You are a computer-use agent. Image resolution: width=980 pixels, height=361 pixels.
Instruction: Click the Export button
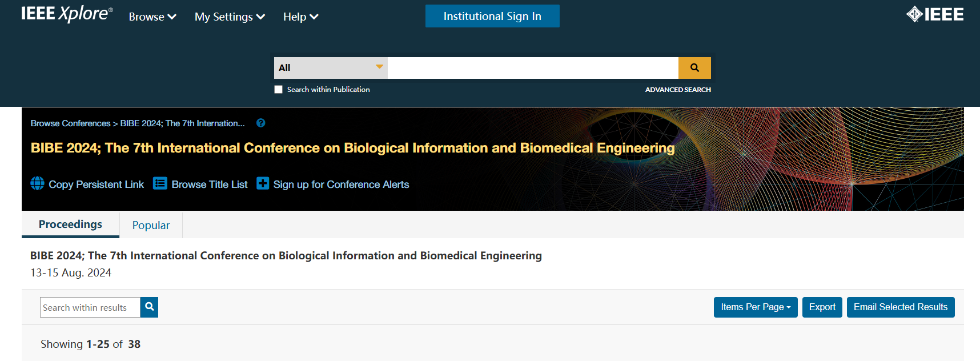click(x=822, y=307)
